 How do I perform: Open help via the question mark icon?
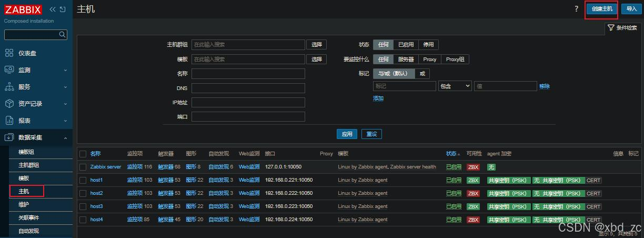[x=576, y=9]
